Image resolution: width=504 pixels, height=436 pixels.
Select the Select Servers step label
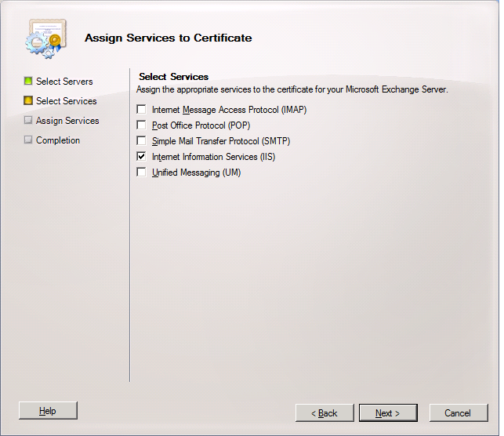(64, 82)
